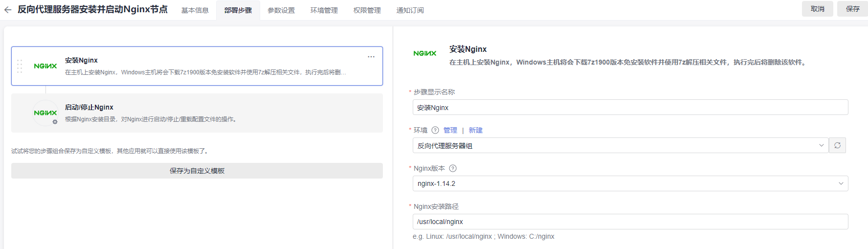Image resolution: width=868 pixels, height=249 pixels.
Task: Refresh the environment list
Action: click(837, 145)
